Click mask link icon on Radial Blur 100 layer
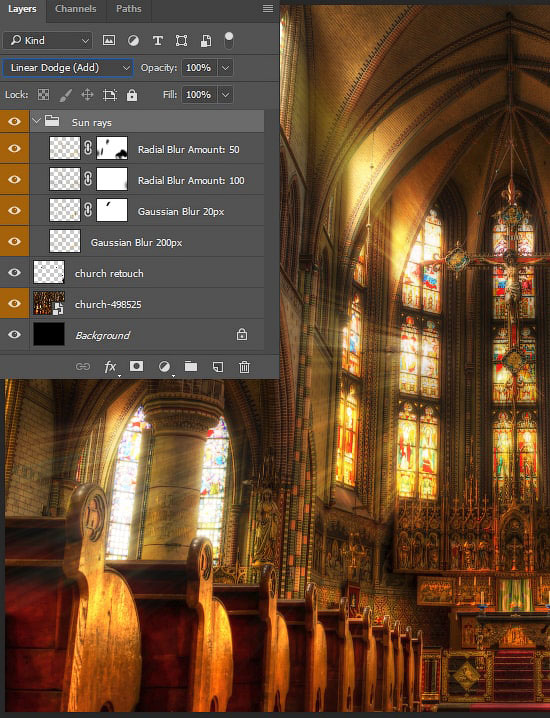 88,179
